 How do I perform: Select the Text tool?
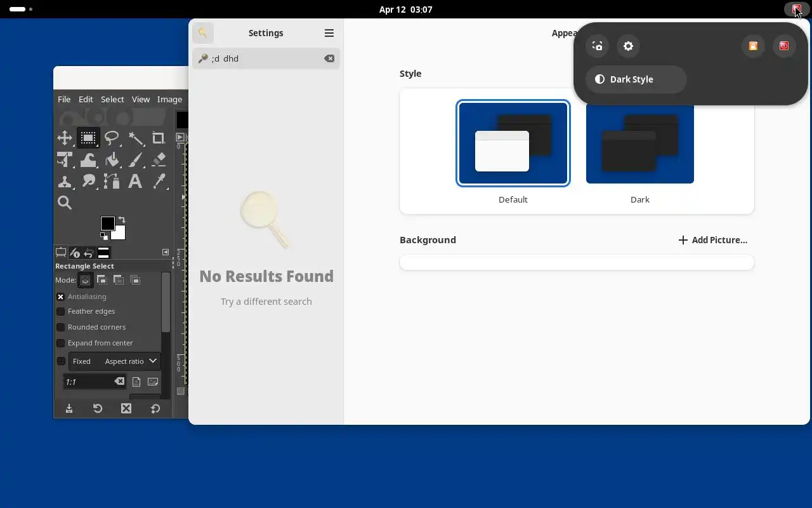[135, 182]
